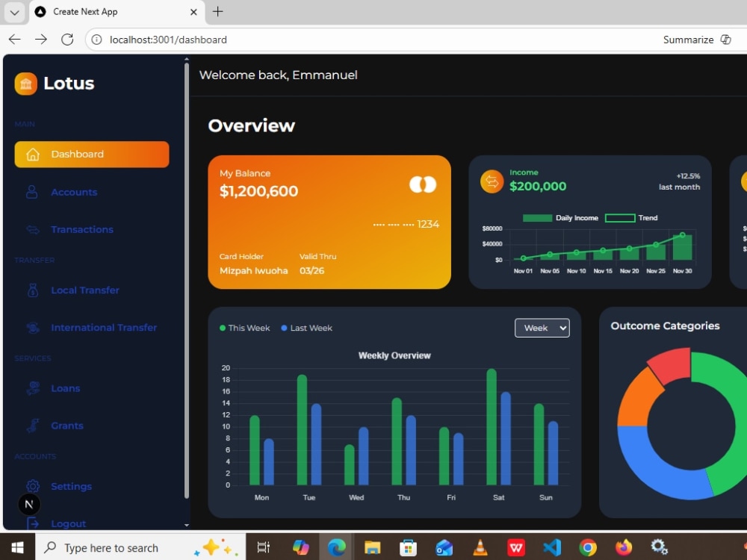Click the $1,200,600 balance amount
This screenshot has height=560, width=747.
point(258,191)
